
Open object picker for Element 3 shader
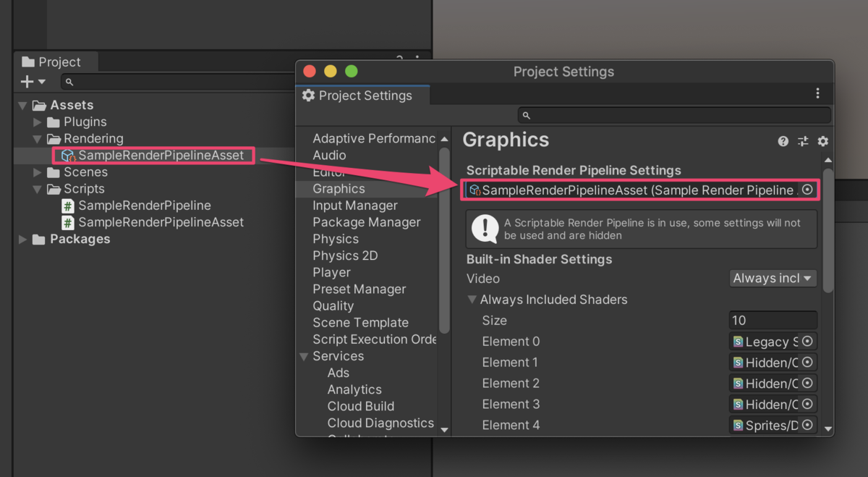pos(808,405)
